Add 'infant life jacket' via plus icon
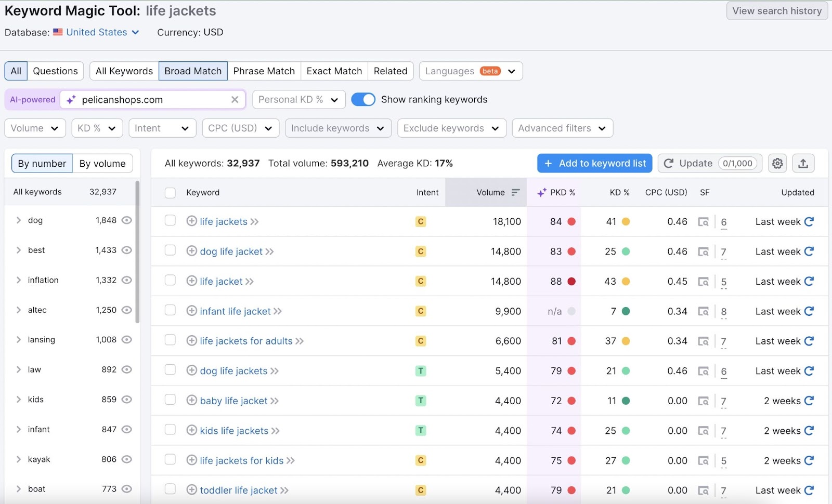Screen dimensions: 832x504 pos(191,311)
